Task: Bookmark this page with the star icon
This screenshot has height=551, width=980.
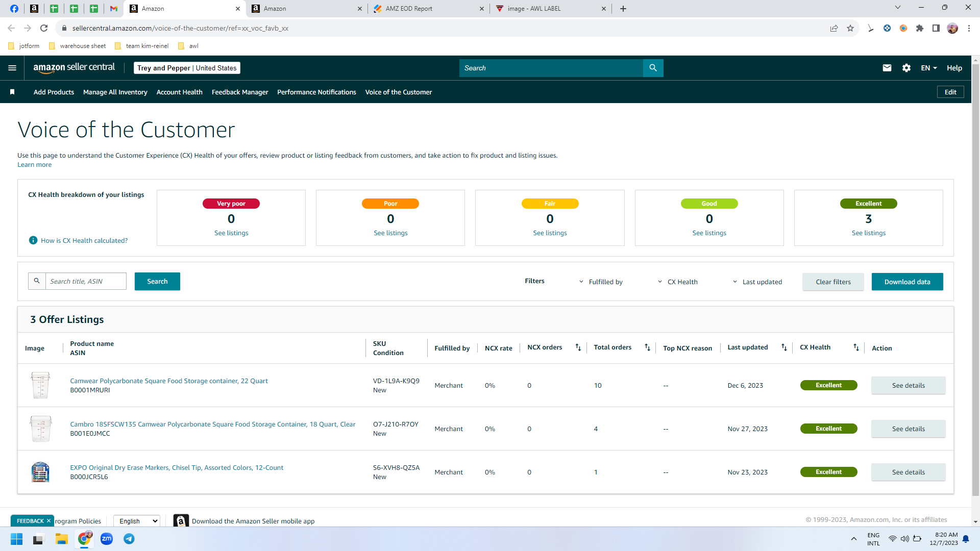Action: point(850,28)
